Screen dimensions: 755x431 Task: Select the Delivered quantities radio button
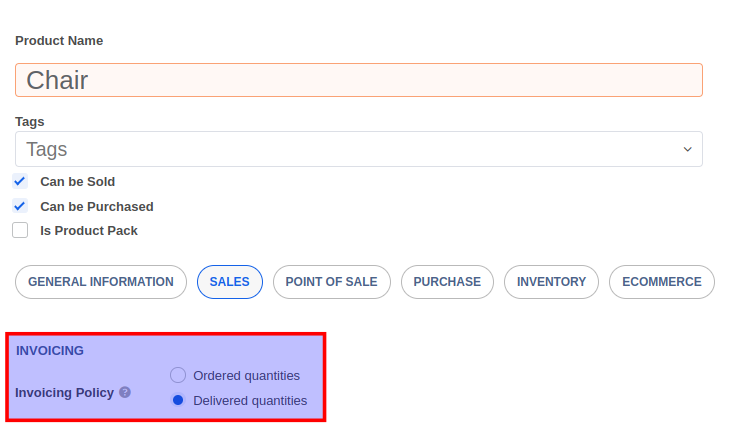point(178,400)
